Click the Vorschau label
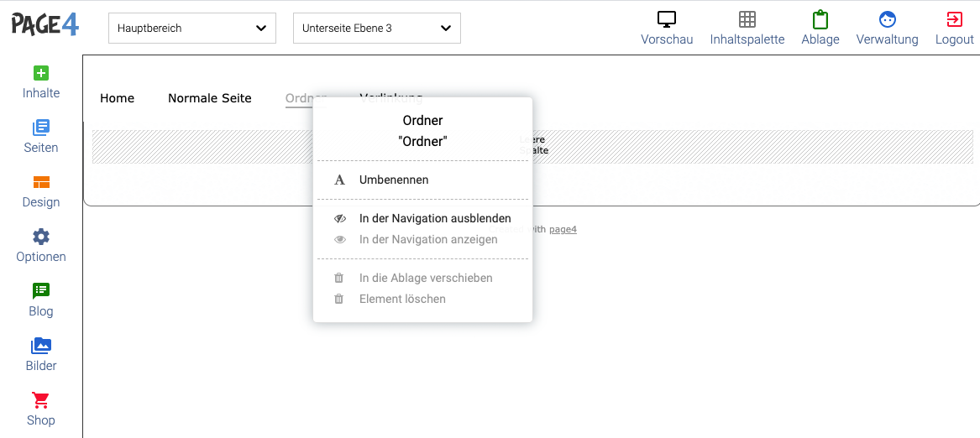This screenshot has height=438, width=980. tap(667, 39)
